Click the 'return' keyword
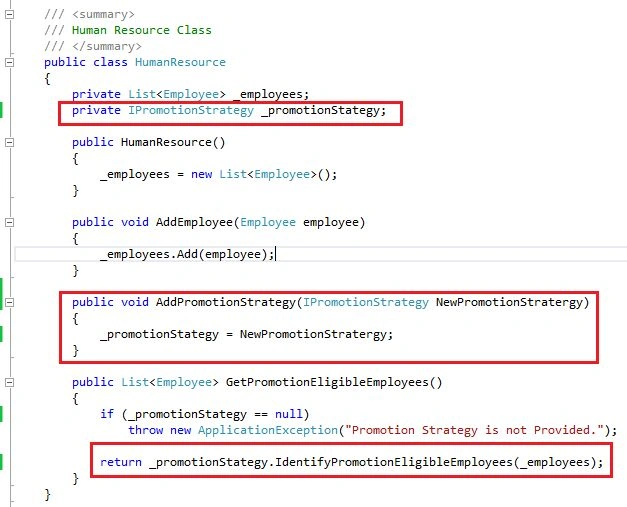627x507 pixels. [121, 462]
